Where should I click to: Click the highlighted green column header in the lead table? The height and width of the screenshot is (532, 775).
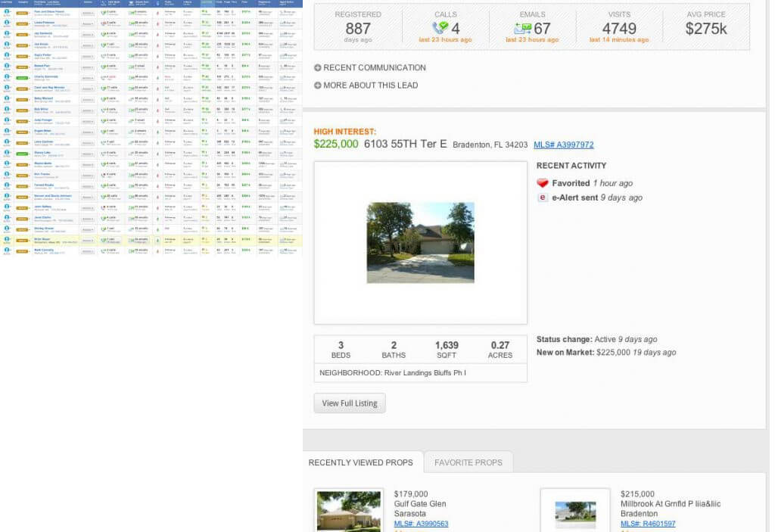click(207, 3)
